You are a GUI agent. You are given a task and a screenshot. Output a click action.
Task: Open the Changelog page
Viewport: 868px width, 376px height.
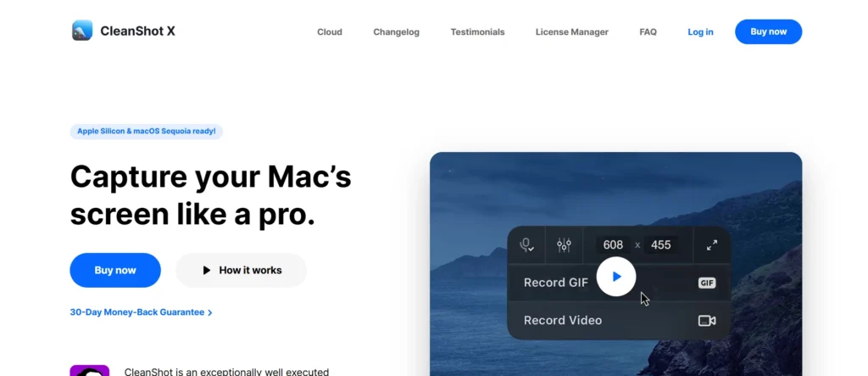point(397,32)
